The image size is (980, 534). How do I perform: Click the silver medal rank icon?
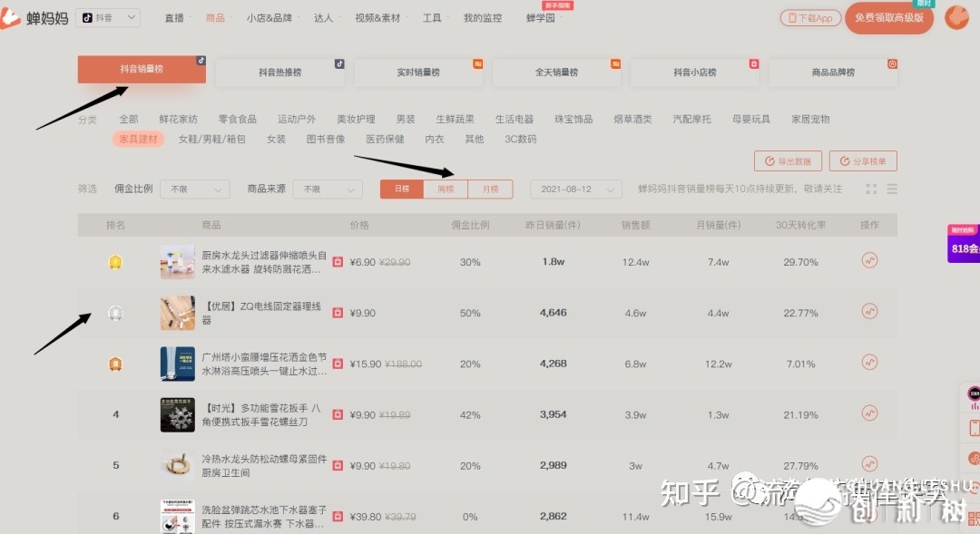tap(115, 312)
